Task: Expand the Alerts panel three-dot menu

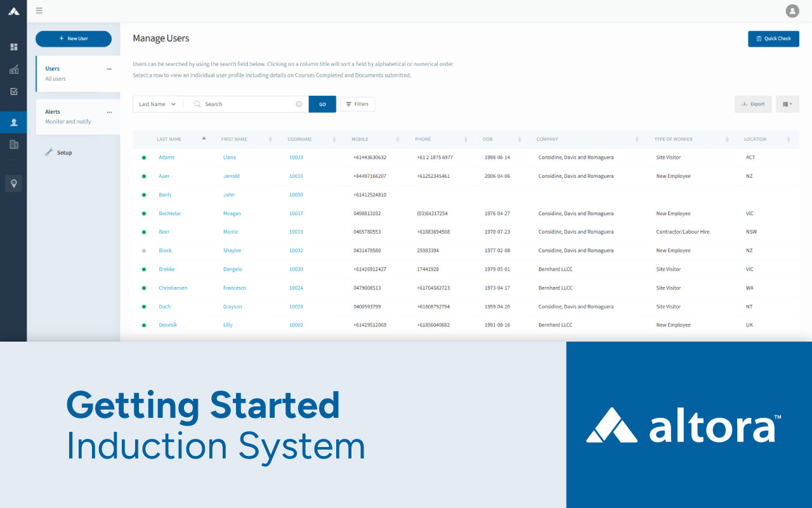Action: 109,112
